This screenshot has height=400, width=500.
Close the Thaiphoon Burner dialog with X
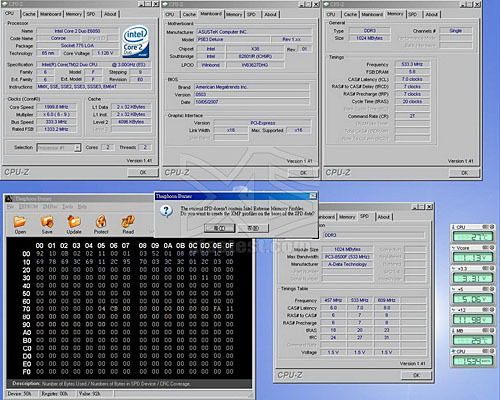tap(313, 196)
